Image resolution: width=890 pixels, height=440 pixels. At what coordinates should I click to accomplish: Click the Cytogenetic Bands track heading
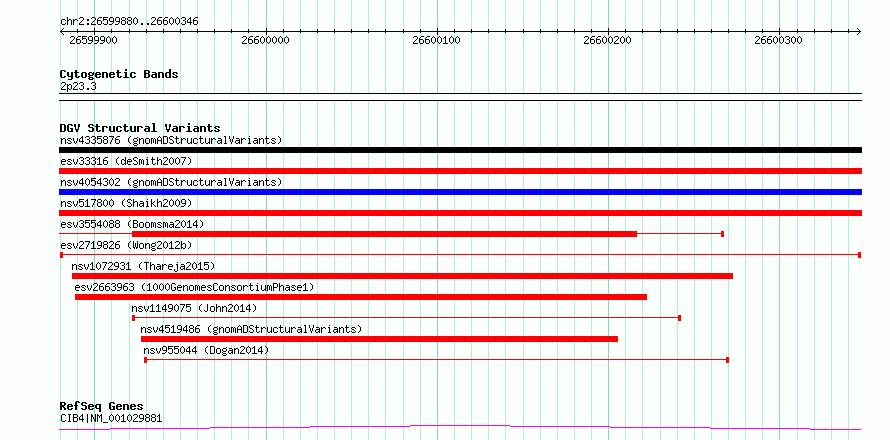click(119, 74)
